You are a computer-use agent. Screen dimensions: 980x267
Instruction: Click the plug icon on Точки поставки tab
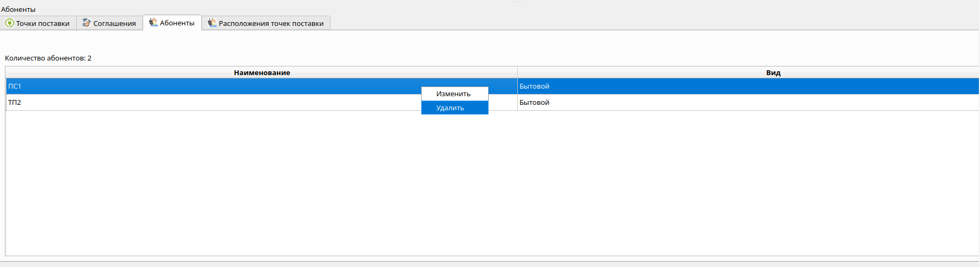pyautogui.click(x=10, y=23)
